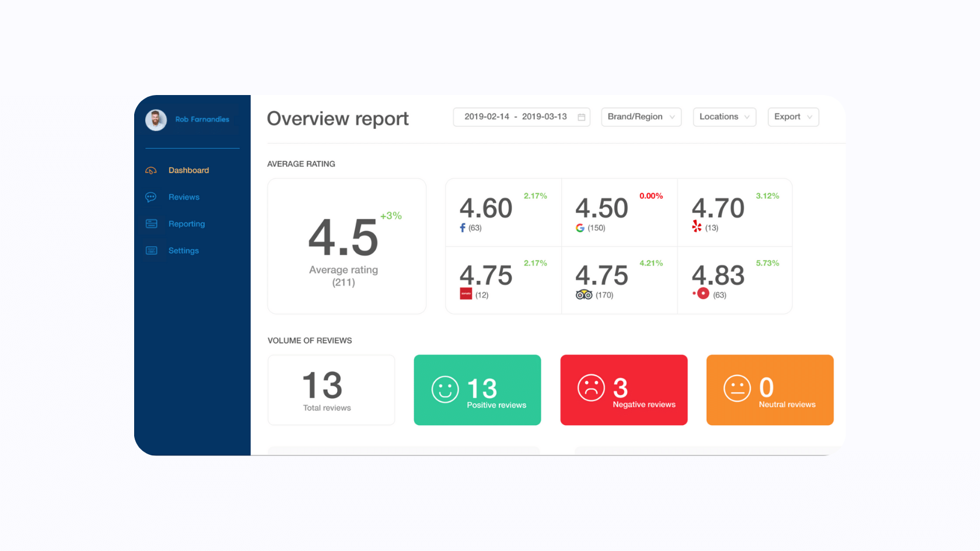Open the Settings keyboard icon

(x=151, y=250)
